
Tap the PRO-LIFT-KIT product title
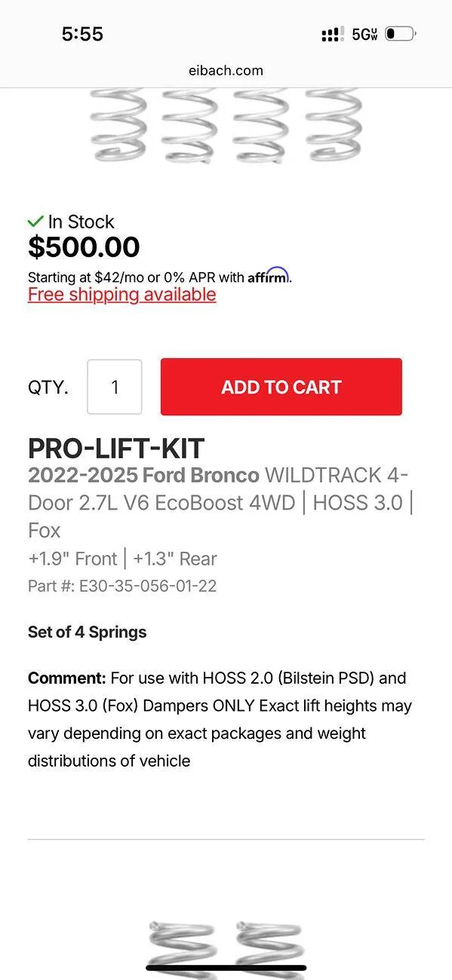click(115, 448)
